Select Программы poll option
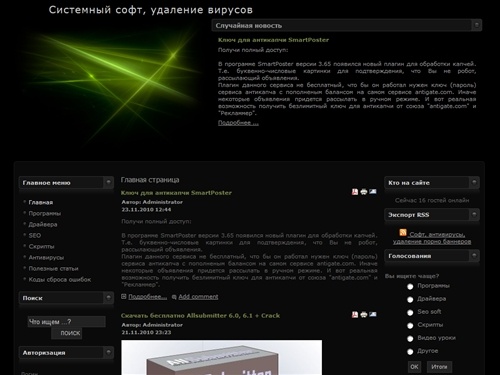Screen dimensions: 500x375 point(410,286)
